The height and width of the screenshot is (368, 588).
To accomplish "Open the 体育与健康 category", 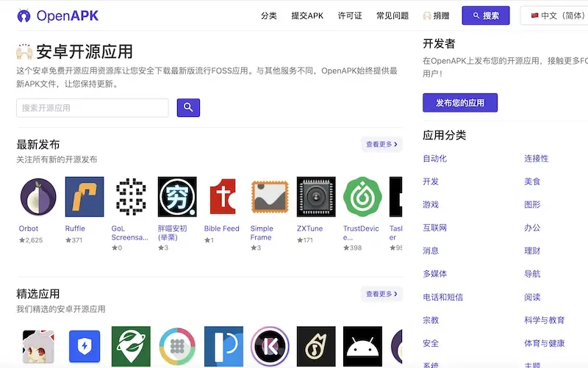I will 545,343.
